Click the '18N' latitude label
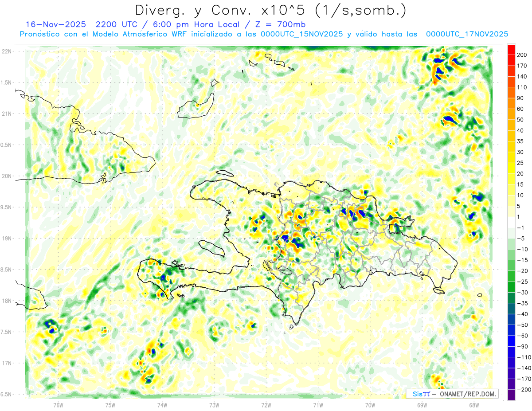 click(7, 301)
